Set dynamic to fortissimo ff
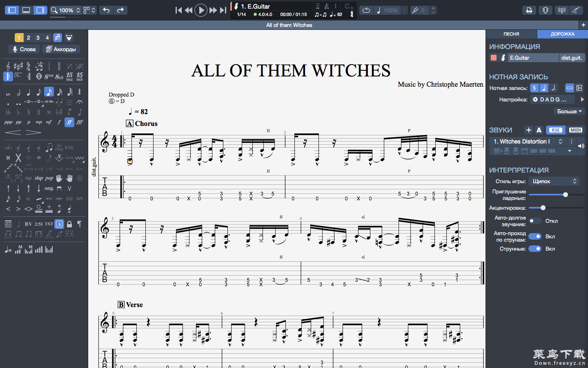This screenshot has height=368, width=588. click(69, 122)
